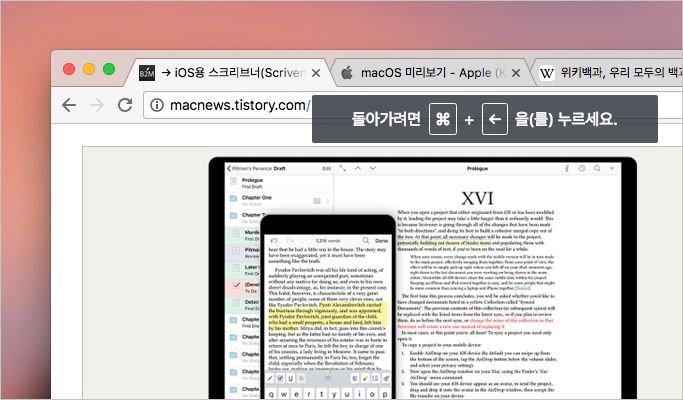View site information for macnews.tistory.com
The image size is (683, 400).
(x=157, y=105)
